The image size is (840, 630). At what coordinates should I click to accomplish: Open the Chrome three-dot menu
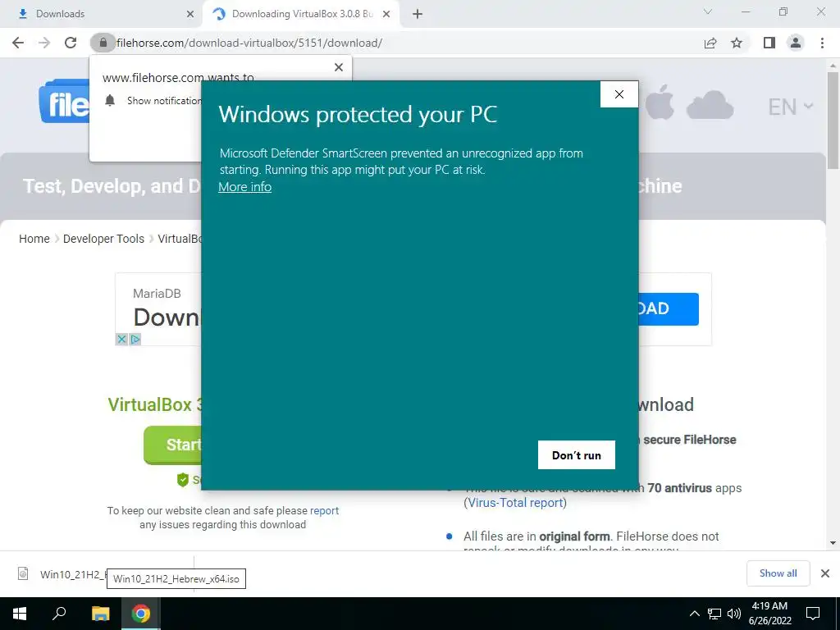point(822,43)
